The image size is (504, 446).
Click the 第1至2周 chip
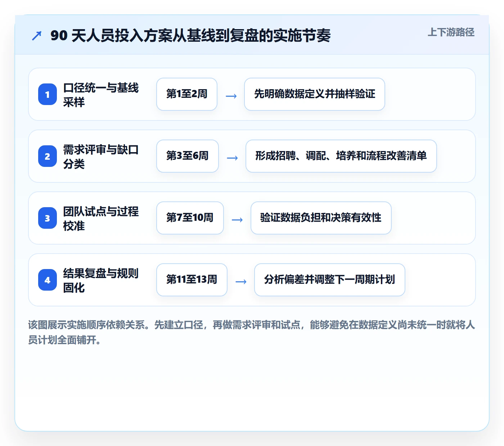point(187,94)
